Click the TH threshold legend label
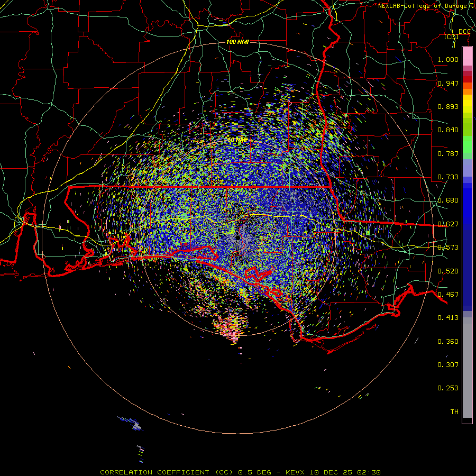This screenshot has width=476, height=476. 454,412
